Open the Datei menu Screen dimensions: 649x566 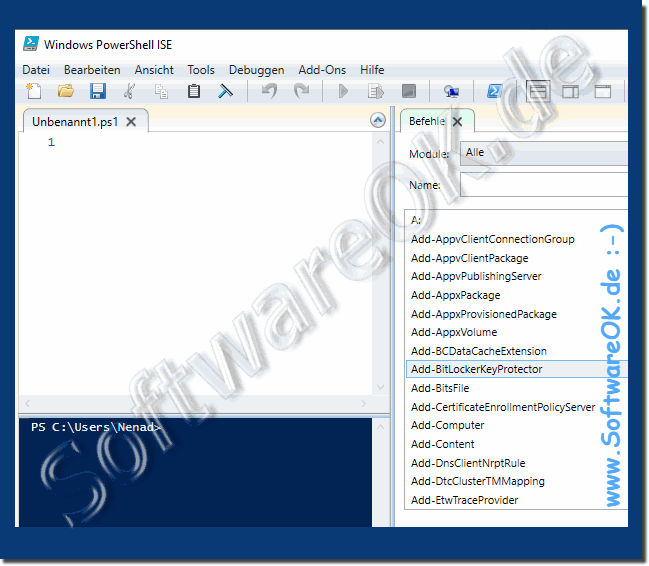coord(36,70)
